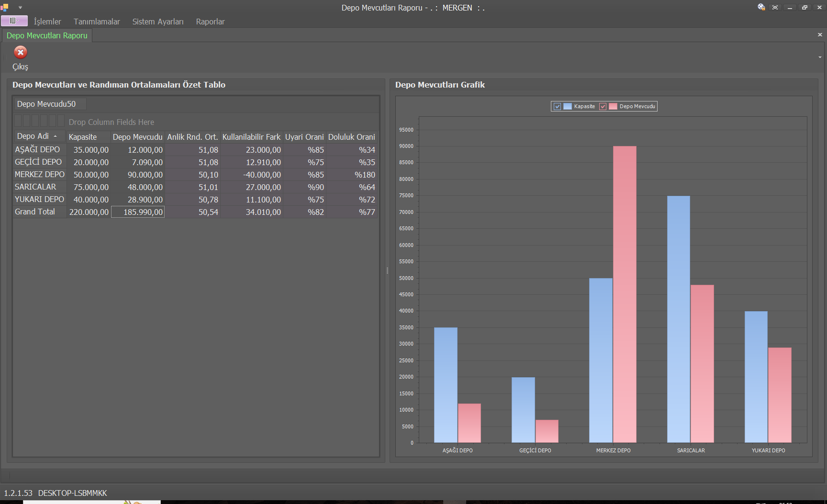This screenshot has height=504, width=827.
Task: Click the splitter handle between table and chart
Action: click(x=387, y=270)
